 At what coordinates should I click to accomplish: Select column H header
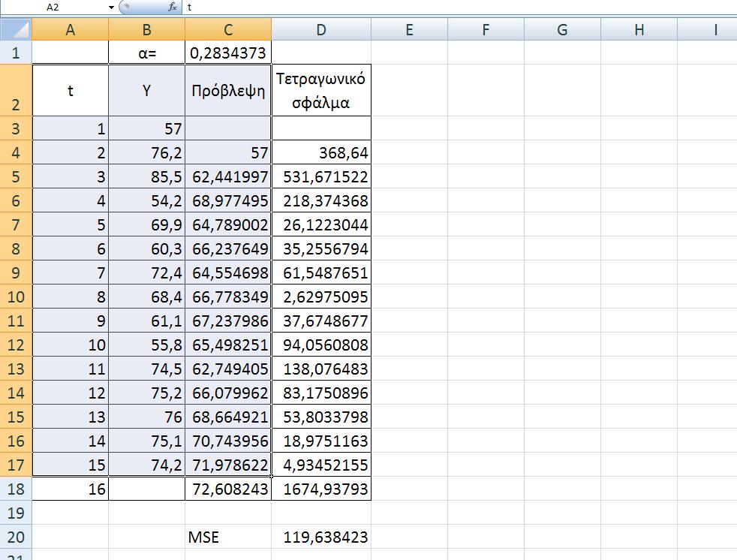(x=639, y=29)
